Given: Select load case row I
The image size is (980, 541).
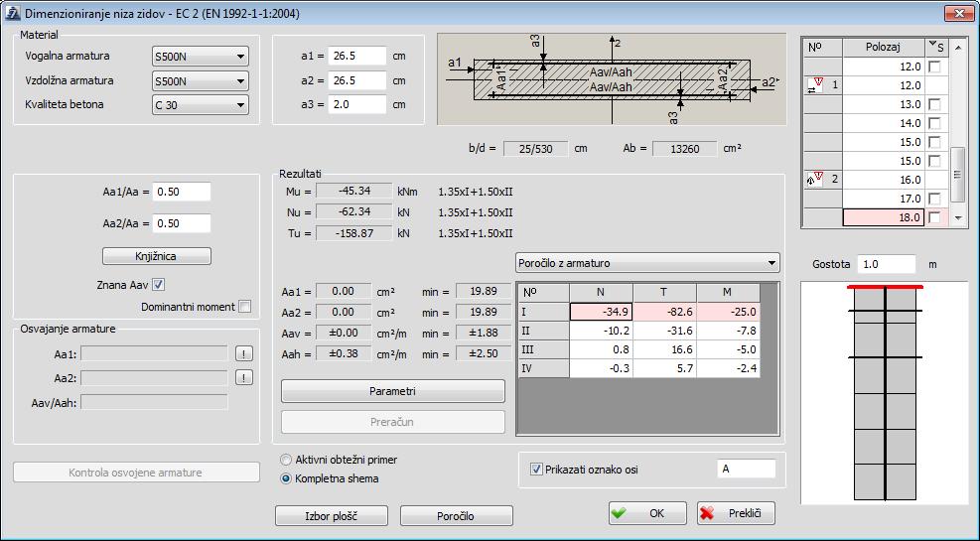Looking at the screenshot, I should pyautogui.click(x=544, y=312).
